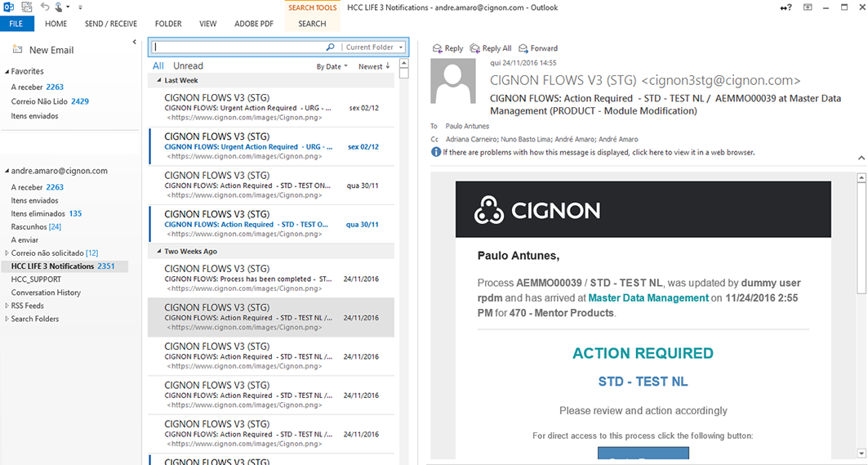The width and height of the screenshot is (868, 465).
Task: Collapse the Two Weeks Ago group
Action: (159, 251)
